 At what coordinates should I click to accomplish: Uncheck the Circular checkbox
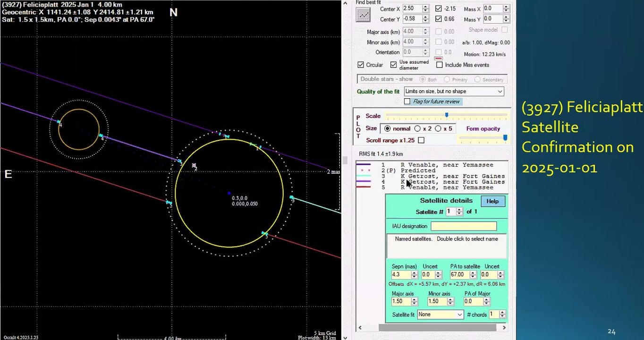pyautogui.click(x=361, y=65)
